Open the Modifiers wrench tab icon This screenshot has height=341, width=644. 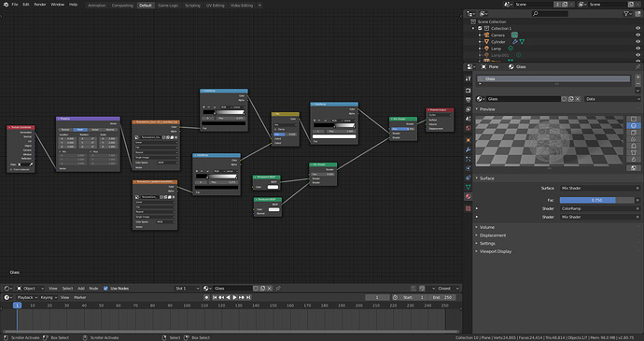[x=468, y=149]
